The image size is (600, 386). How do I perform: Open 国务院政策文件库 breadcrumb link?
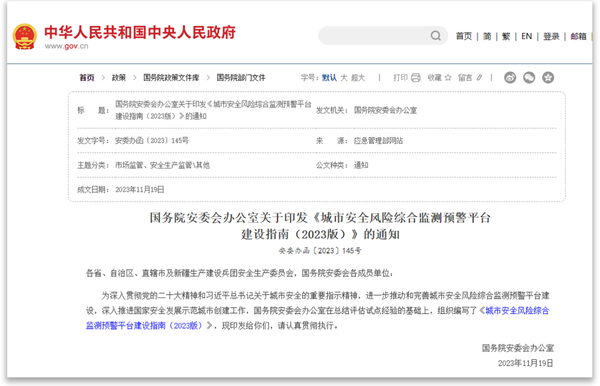pos(171,78)
